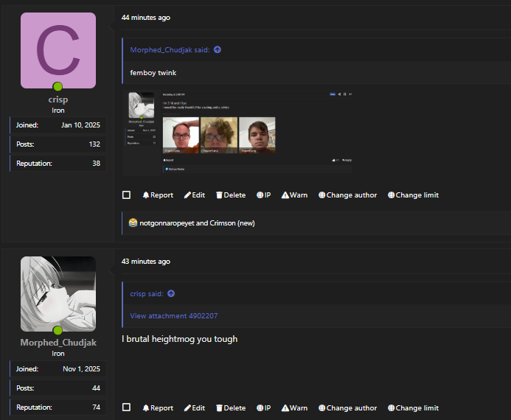Delete Morphed_Chudjak's post
The image size is (511, 420).
(231, 408)
